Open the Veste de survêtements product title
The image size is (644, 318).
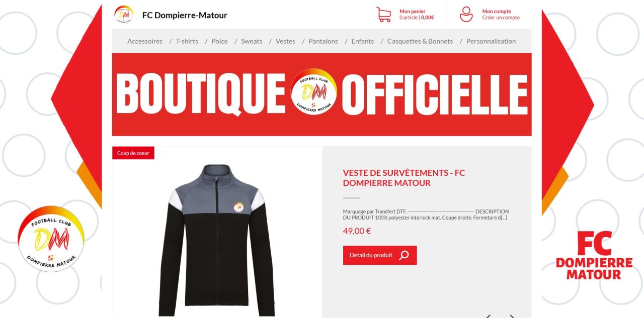click(x=404, y=178)
